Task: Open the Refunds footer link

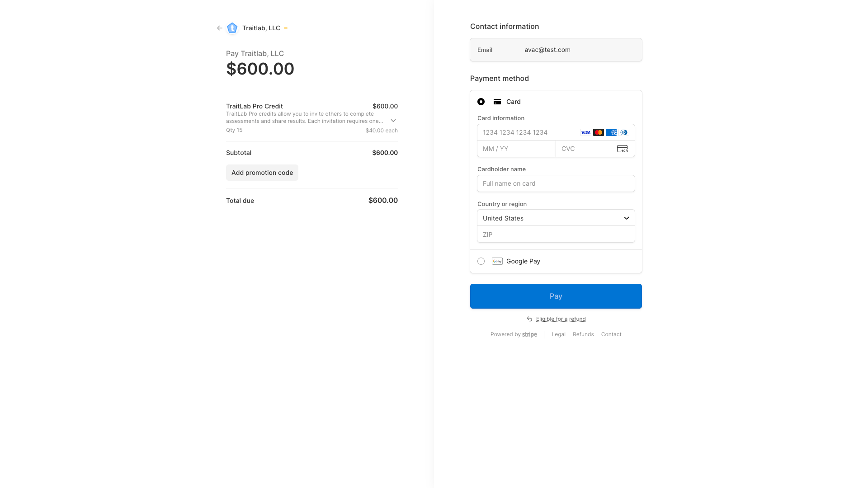Action: (x=583, y=334)
